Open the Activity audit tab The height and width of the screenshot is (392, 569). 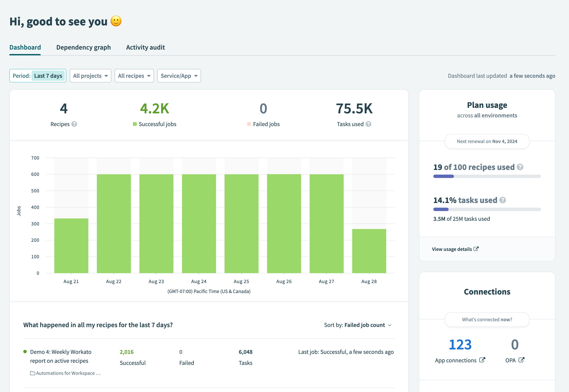pyautogui.click(x=145, y=47)
